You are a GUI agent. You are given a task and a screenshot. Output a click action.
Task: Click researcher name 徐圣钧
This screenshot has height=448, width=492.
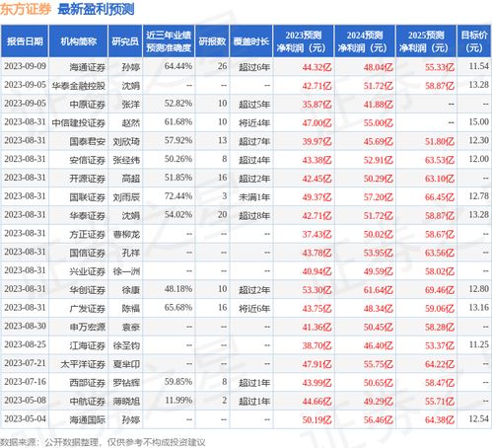[126, 345]
